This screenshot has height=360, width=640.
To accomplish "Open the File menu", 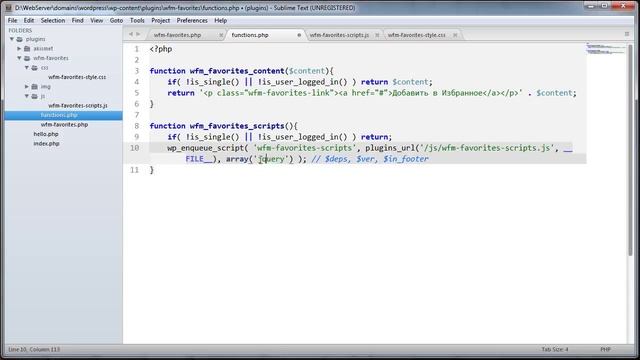I will (12, 20).
